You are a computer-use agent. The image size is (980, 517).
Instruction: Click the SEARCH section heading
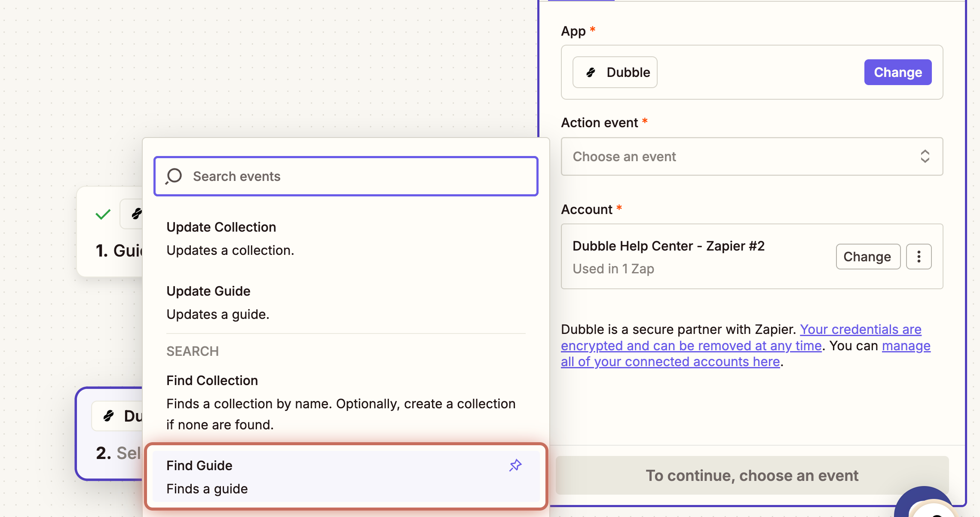pos(193,351)
